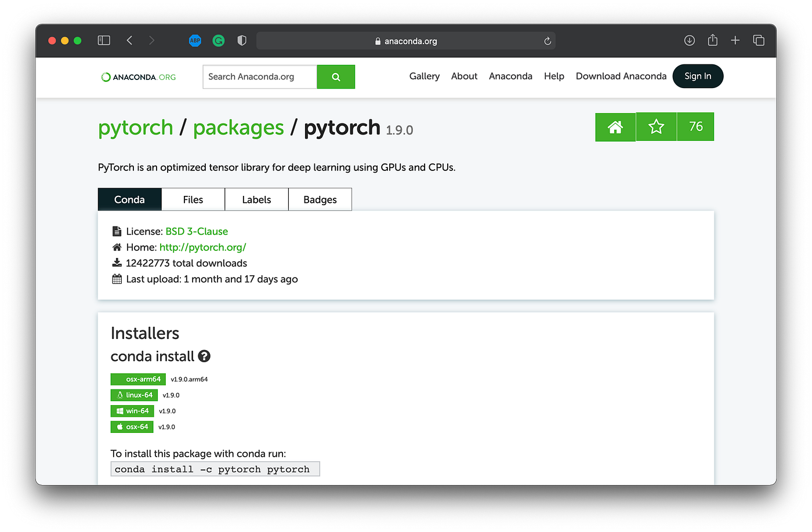This screenshot has height=532, width=812.
Task: Click the home icon next to star button
Action: tap(615, 126)
